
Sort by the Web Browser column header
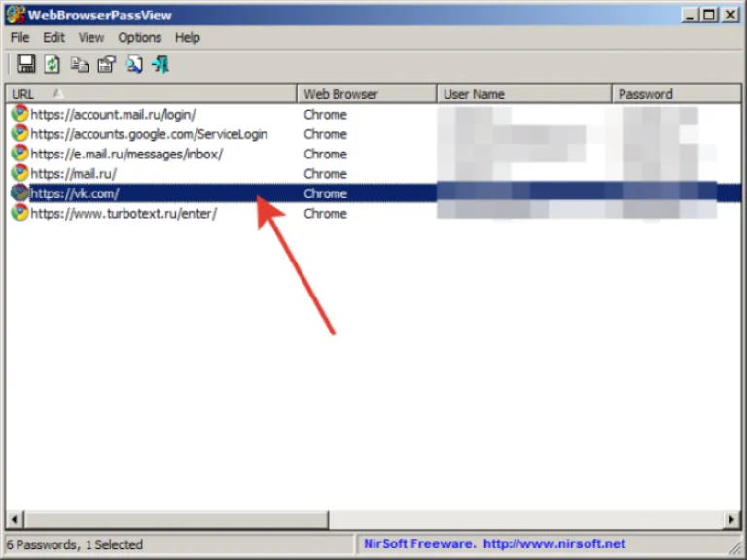(367, 93)
